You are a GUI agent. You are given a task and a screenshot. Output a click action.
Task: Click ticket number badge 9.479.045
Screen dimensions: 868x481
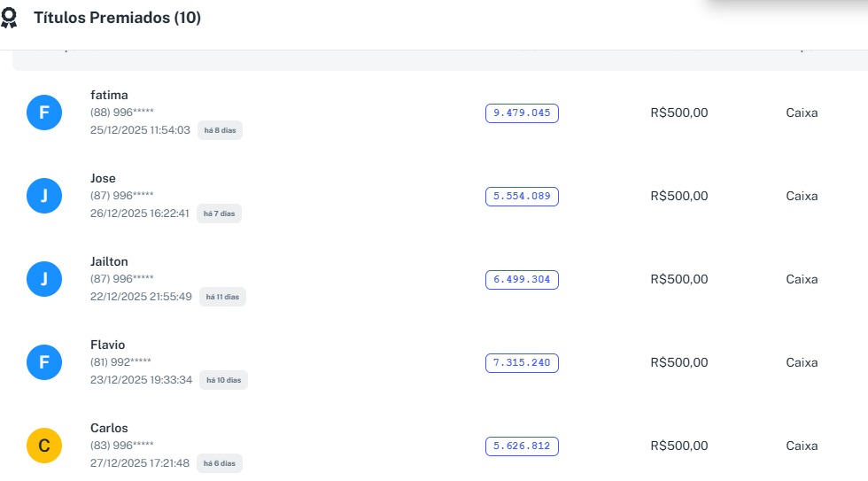522,112
